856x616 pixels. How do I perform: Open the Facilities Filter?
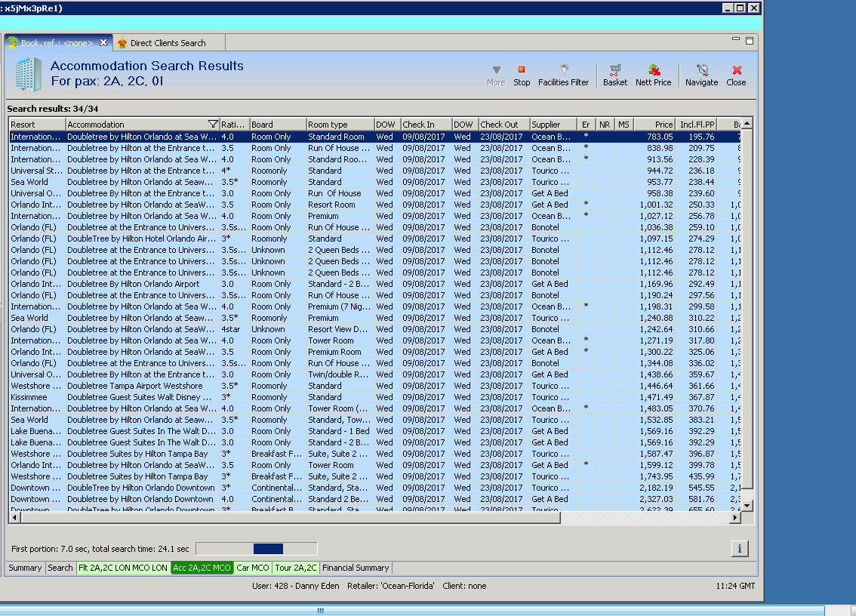[563, 75]
